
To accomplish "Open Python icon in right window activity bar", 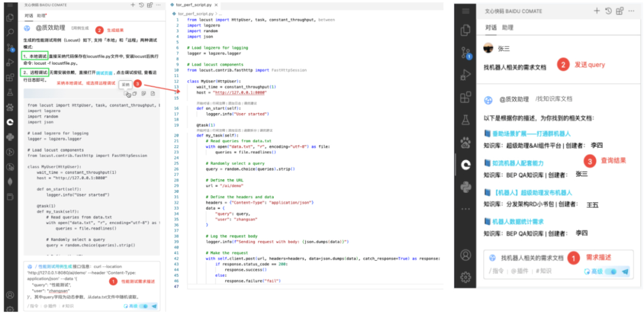I will tap(465, 187).
